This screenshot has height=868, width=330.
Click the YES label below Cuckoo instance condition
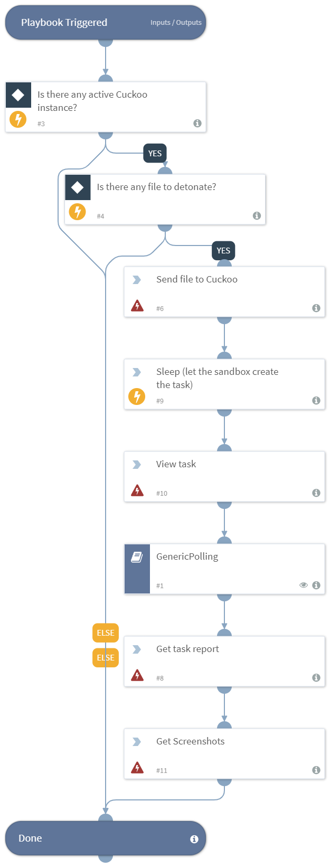click(x=155, y=154)
